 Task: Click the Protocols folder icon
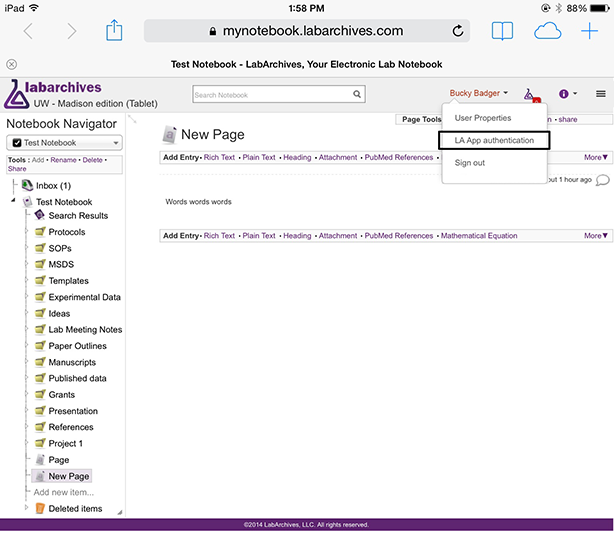(40, 231)
